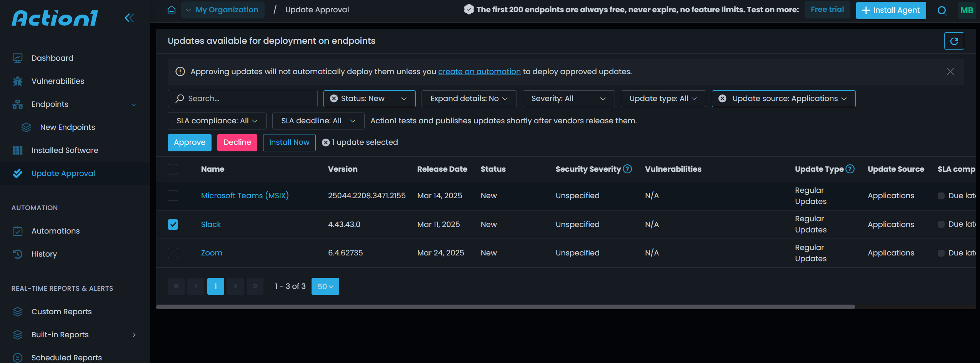Select the Vulnerabilities section icon

click(x=17, y=81)
